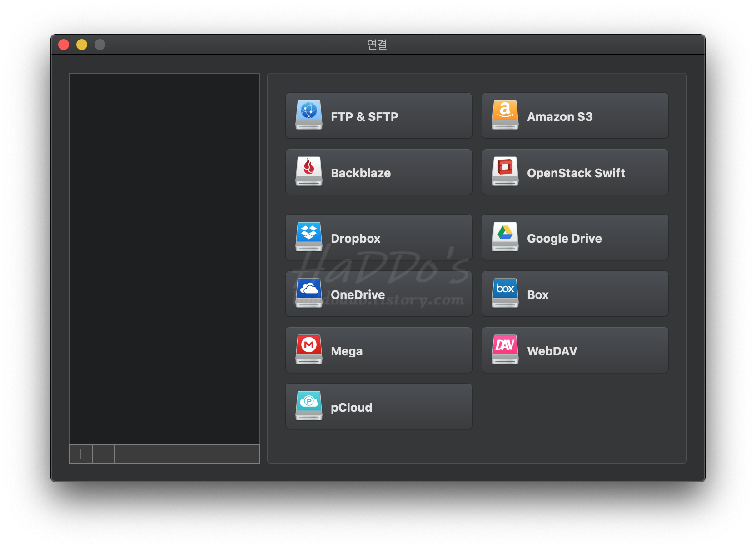Click the Google Drive triangle icon
The height and width of the screenshot is (549, 756).
point(505,237)
